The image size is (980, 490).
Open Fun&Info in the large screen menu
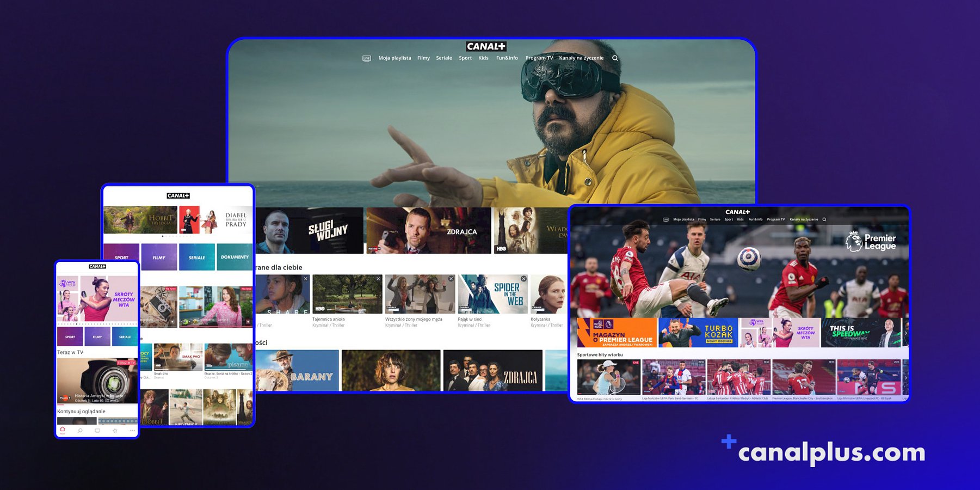point(507,58)
